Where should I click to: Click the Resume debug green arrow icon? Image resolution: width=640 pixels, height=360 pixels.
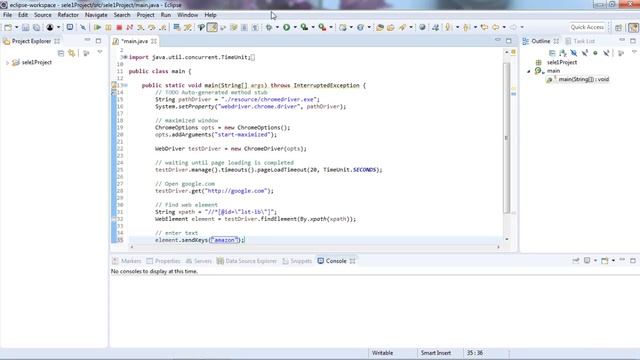pyautogui.click(x=97, y=27)
